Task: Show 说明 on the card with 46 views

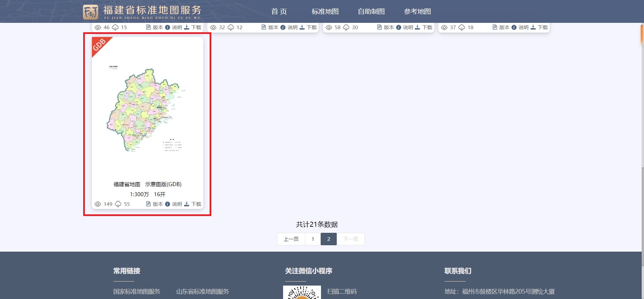Action: pyautogui.click(x=173, y=28)
